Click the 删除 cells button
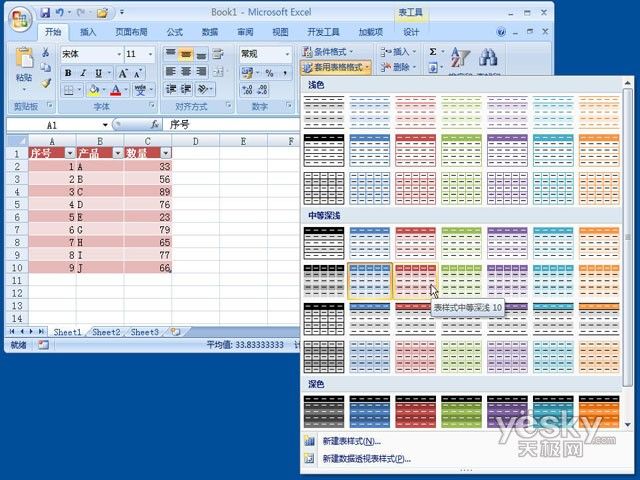This screenshot has width=640, height=480. 397,67
